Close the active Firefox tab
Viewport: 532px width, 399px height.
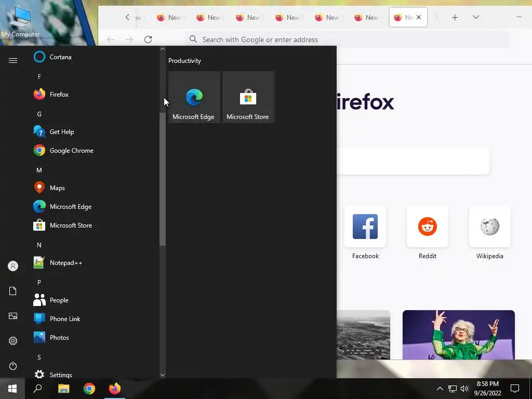tap(419, 17)
